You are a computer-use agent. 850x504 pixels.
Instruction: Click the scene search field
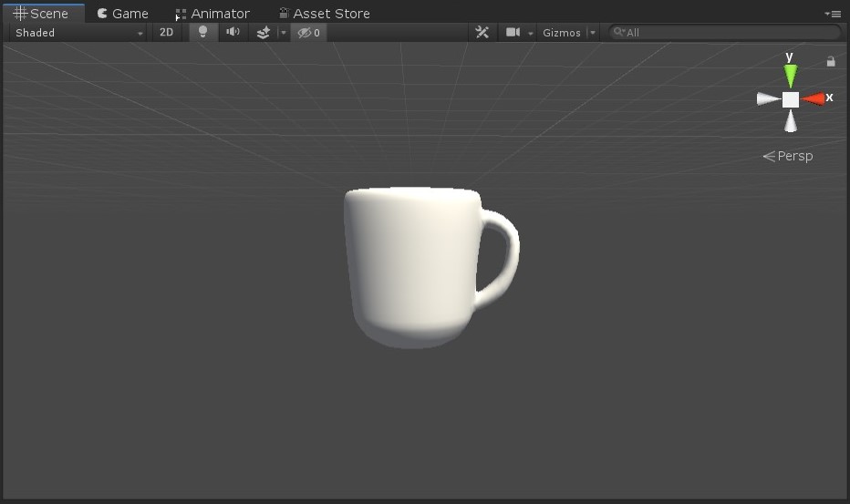coord(724,33)
